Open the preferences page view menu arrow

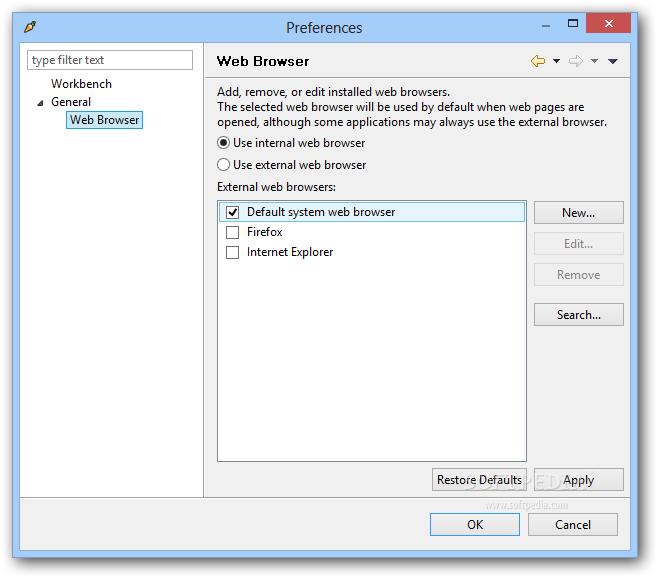613,61
